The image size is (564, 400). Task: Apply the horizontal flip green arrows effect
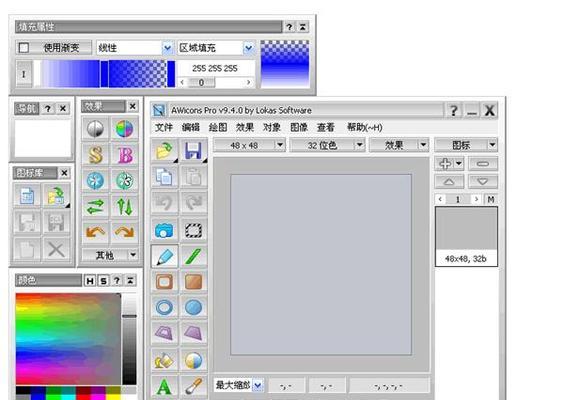95,206
